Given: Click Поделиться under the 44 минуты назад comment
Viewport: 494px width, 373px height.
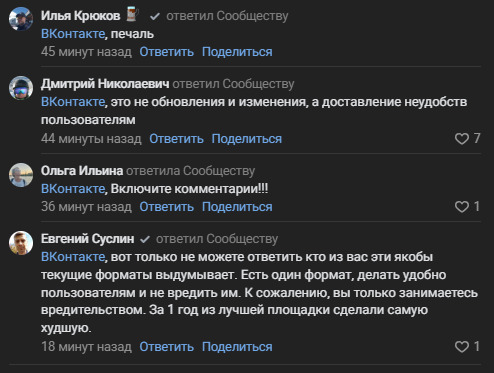Looking at the screenshot, I should (247, 139).
